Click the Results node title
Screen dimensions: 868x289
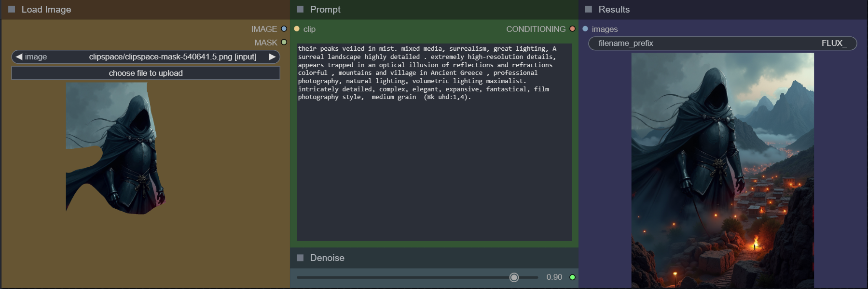click(614, 9)
